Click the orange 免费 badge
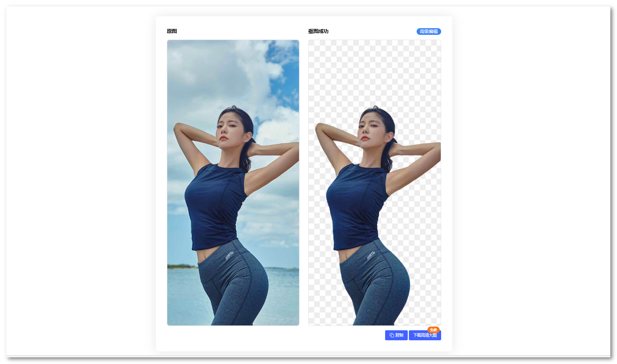This screenshot has height=364, width=617. pyautogui.click(x=433, y=330)
